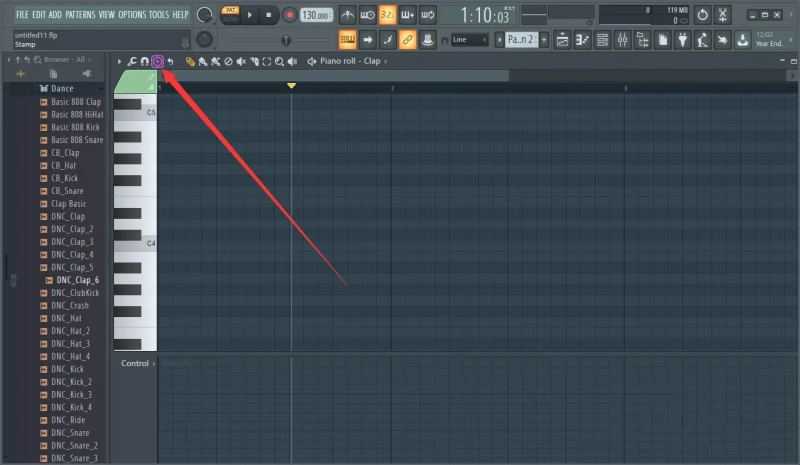The width and height of the screenshot is (800, 465).
Task: Click the Playback speaker tool
Action: coord(292,61)
